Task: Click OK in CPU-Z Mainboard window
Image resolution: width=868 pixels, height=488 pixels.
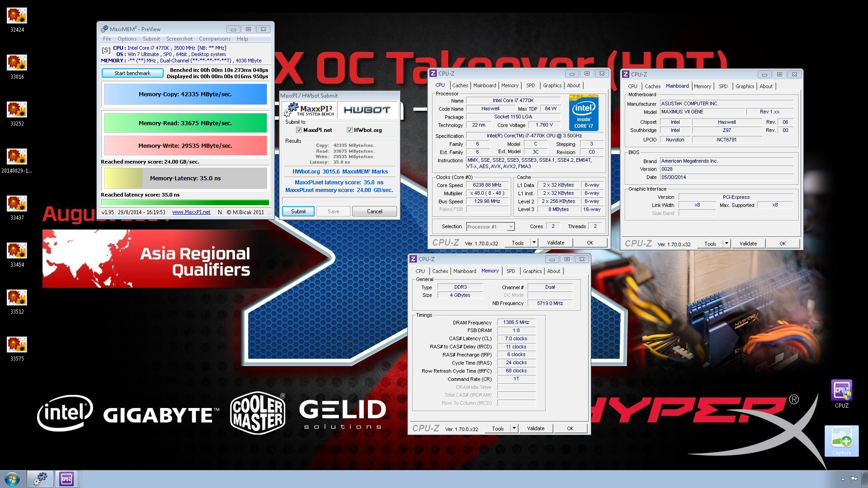Action: click(x=783, y=244)
